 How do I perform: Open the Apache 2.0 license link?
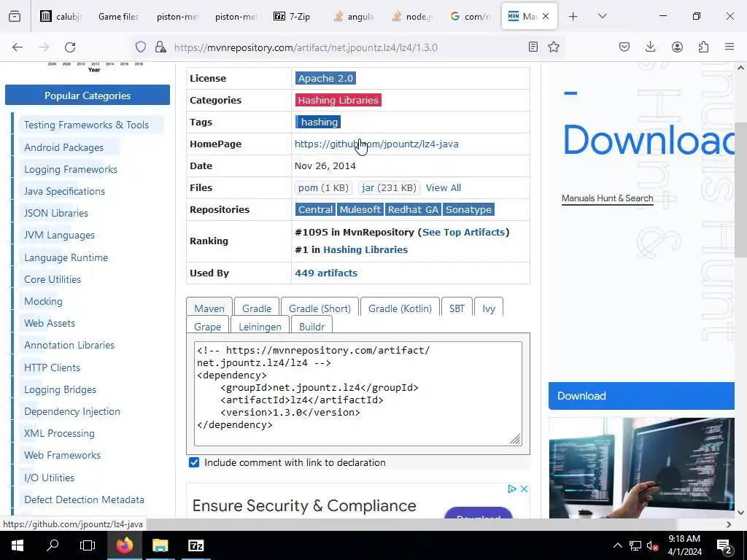[325, 78]
